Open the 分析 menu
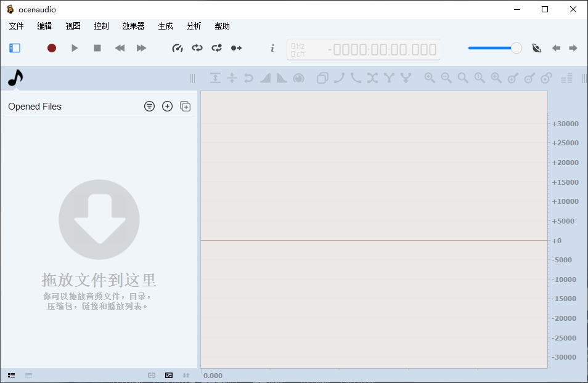The height and width of the screenshot is (383, 588). point(194,26)
